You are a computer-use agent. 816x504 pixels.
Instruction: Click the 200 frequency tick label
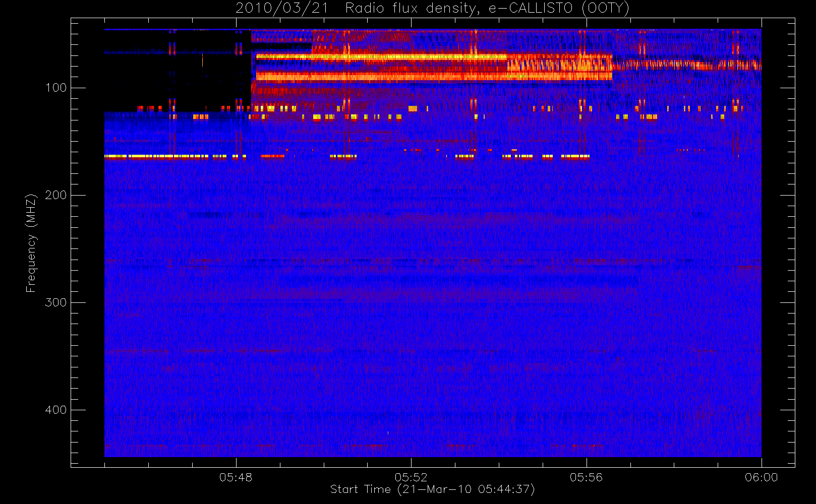[56, 195]
